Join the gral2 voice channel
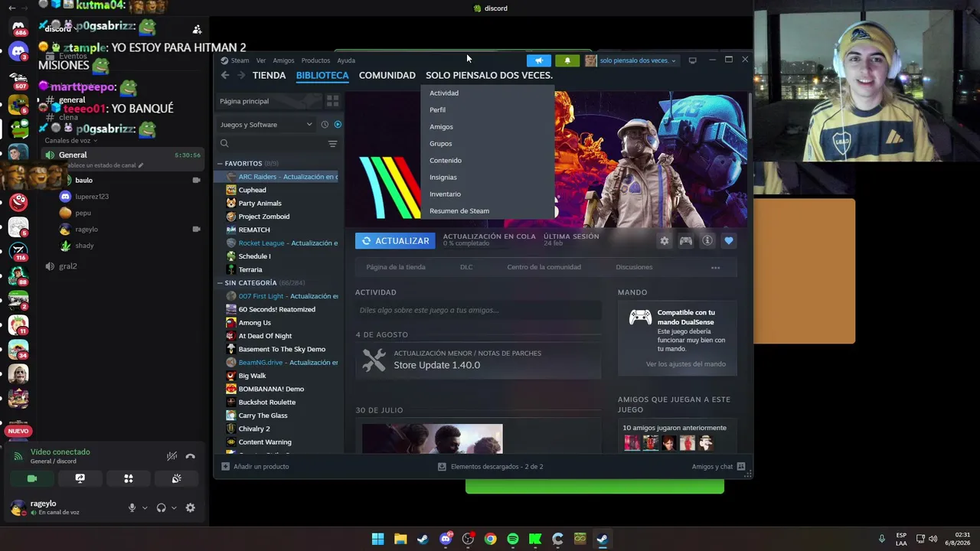 (x=68, y=266)
